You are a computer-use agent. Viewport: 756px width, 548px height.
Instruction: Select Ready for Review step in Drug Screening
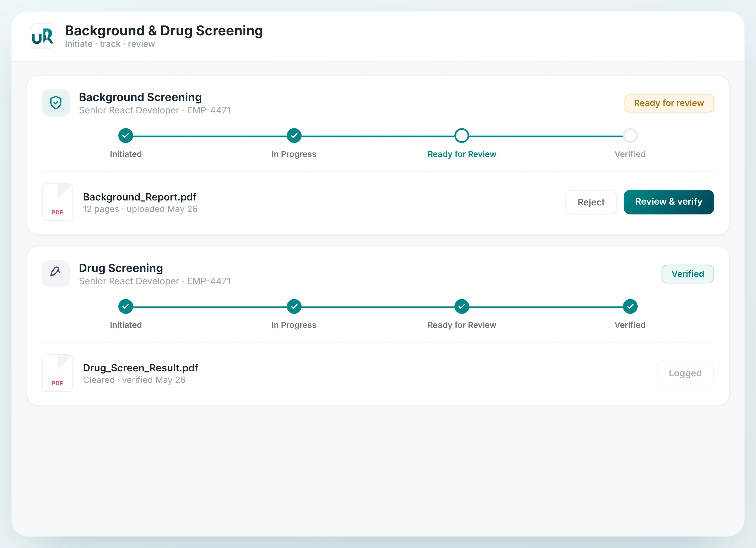click(462, 307)
